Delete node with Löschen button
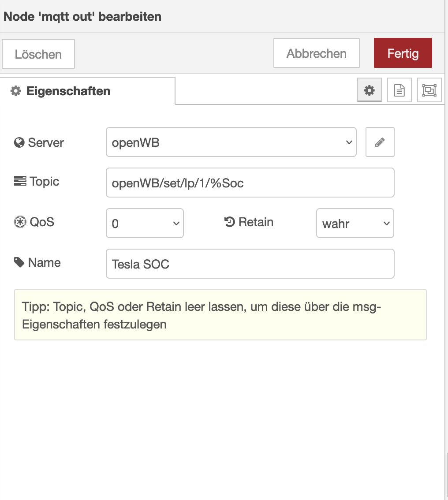 (x=38, y=54)
